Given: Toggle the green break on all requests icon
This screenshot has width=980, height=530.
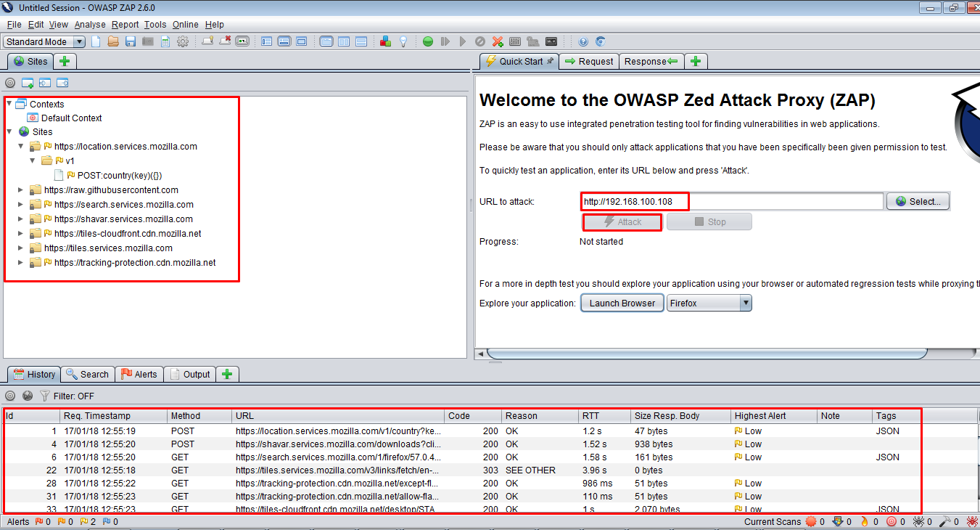Looking at the screenshot, I should coord(428,41).
